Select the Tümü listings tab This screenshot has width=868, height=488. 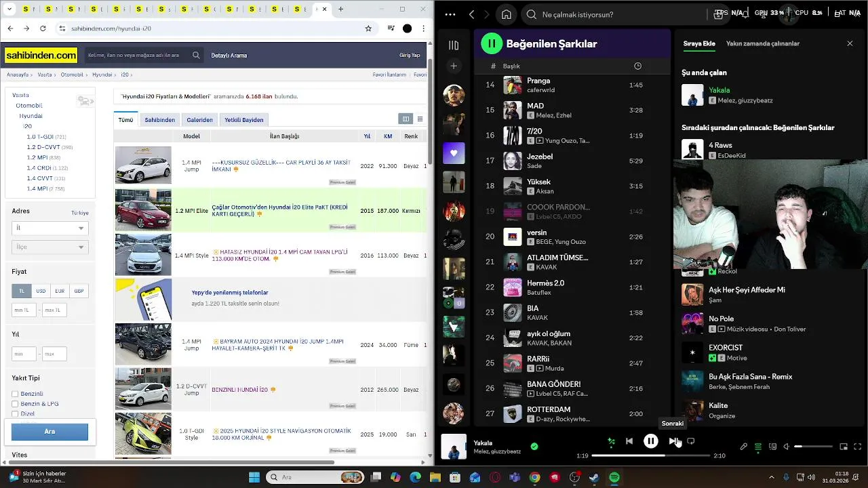[x=126, y=120]
